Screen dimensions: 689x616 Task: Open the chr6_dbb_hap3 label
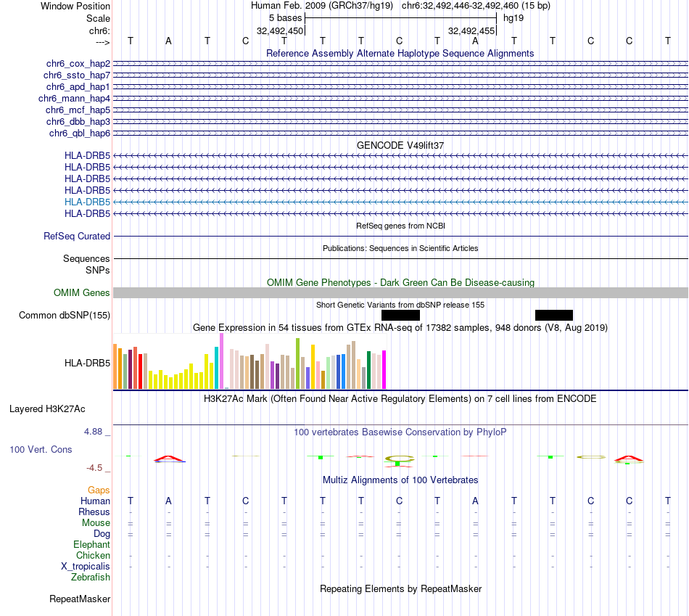pos(78,121)
